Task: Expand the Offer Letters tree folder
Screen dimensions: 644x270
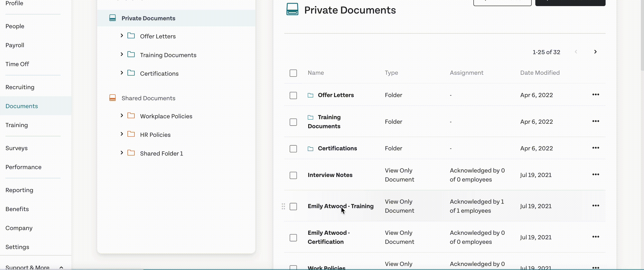Action: click(x=122, y=35)
